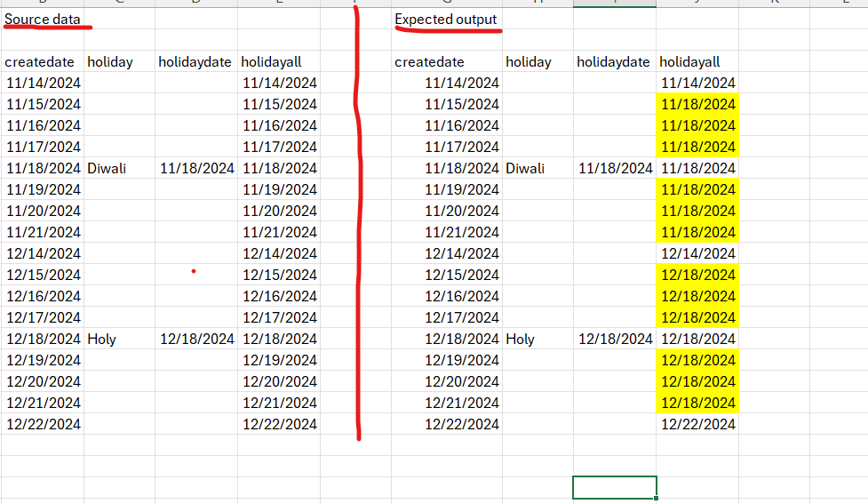Select yellow holidayall cell in Expected output 11/17/2024 row
This screenshot has width=868, height=504.
coord(697,147)
